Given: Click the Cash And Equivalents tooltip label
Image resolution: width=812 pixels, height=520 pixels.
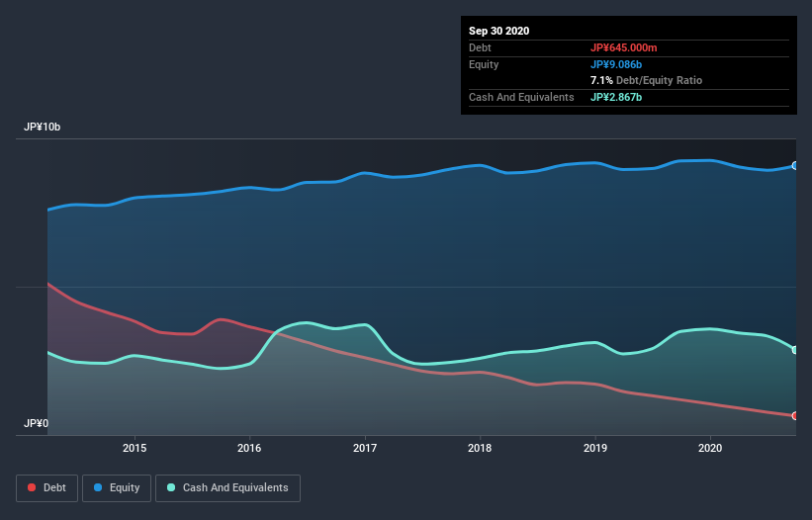Looking at the screenshot, I should pyautogui.click(x=521, y=97).
